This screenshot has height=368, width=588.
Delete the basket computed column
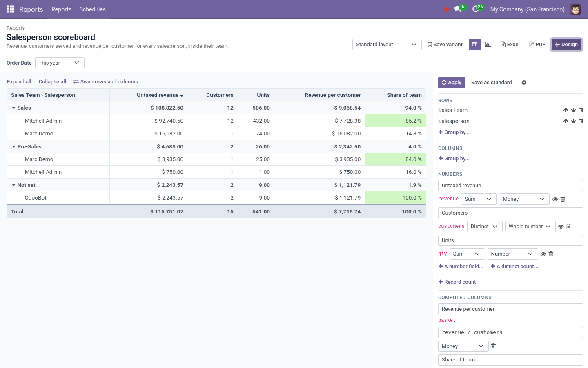(x=493, y=346)
